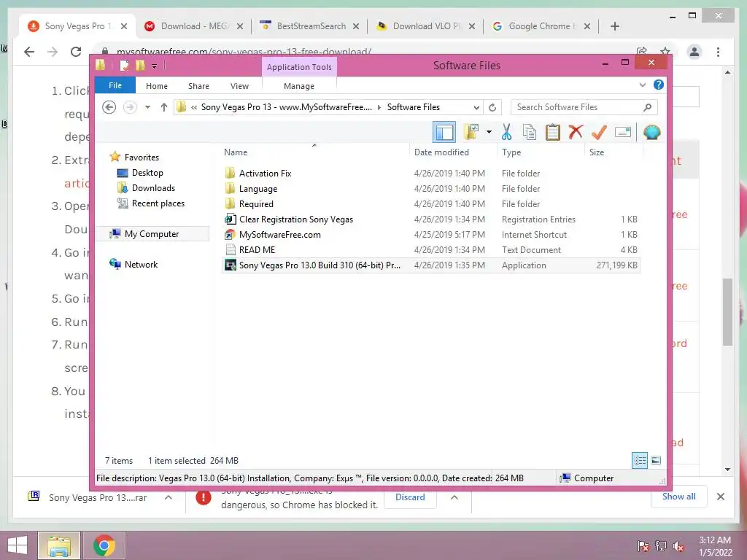Toggle the navigation pane layout icon

[x=444, y=132]
